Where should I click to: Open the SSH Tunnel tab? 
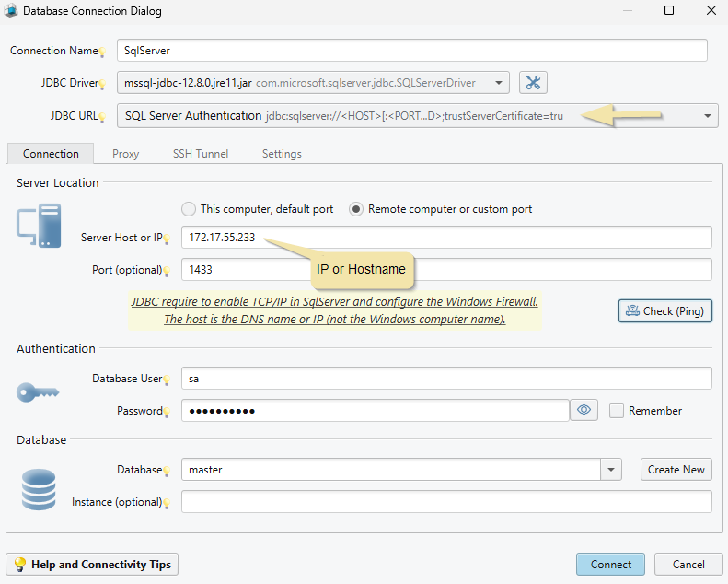201,154
